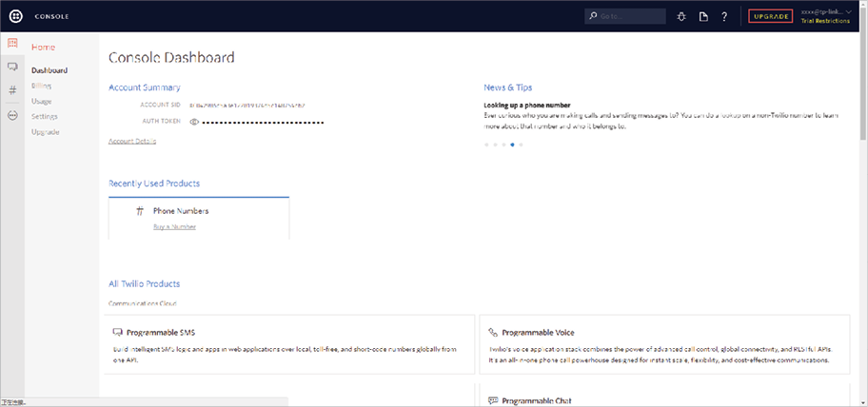Open Dashboard in the Home menu
This screenshot has height=407, width=868.
[49, 70]
